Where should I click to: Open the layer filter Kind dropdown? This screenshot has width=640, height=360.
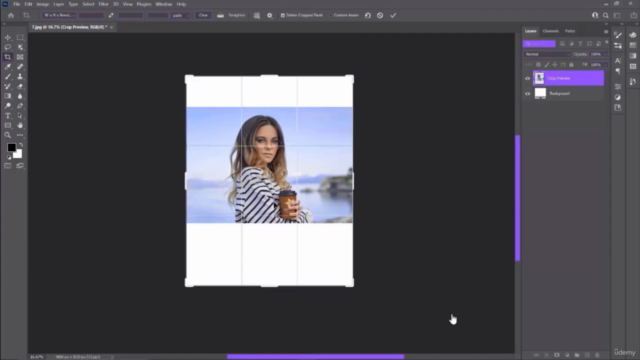(x=539, y=44)
